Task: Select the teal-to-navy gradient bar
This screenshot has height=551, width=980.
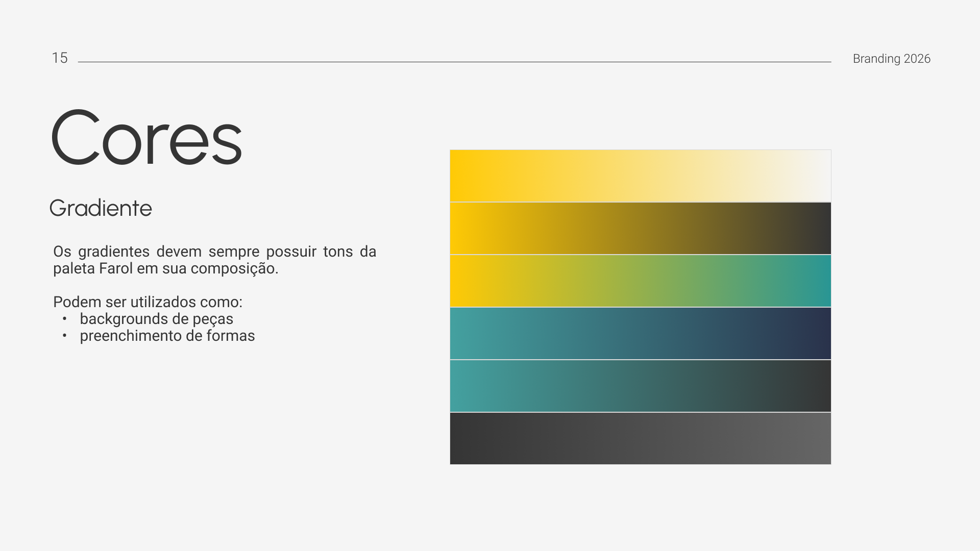Action: coord(640,333)
